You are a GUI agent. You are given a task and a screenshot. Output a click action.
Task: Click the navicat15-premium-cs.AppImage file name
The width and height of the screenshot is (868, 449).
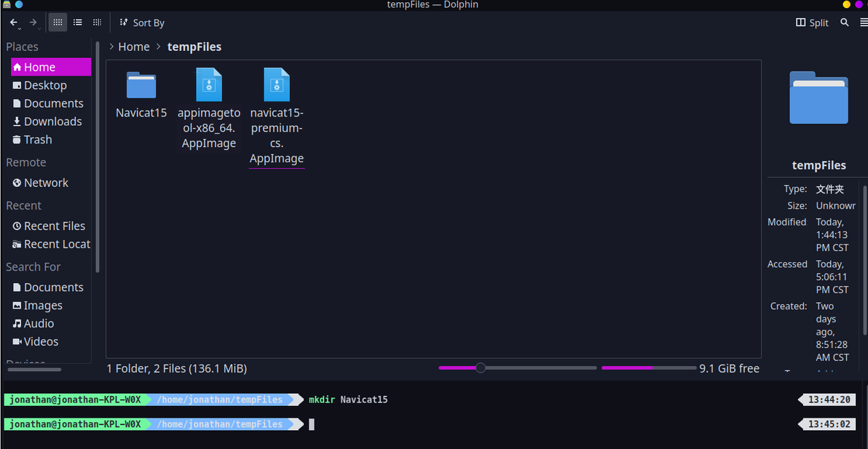pyautogui.click(x=277, y=136)
